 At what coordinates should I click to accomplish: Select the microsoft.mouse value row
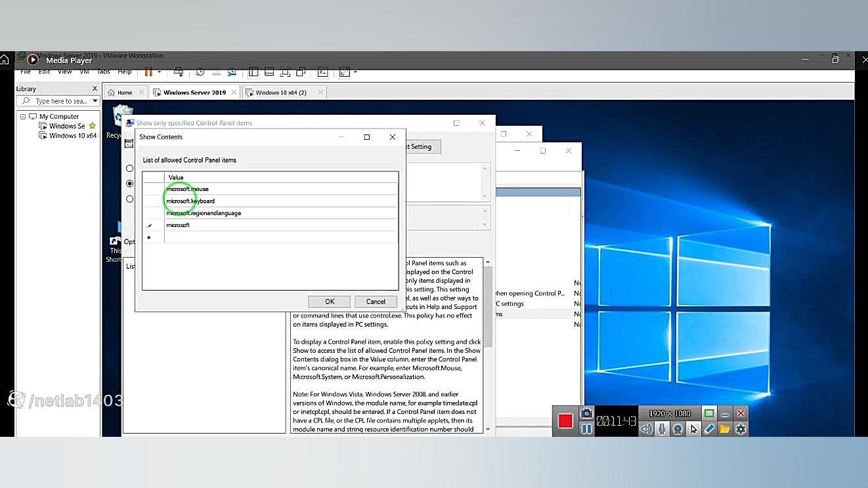(x=281, y=189)
